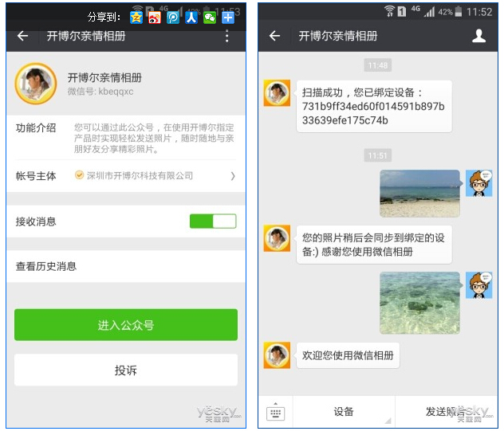Click the green 进入公众号 button
Screen dimensions: 504x431
pyautogui.click(x=126, y=325)
